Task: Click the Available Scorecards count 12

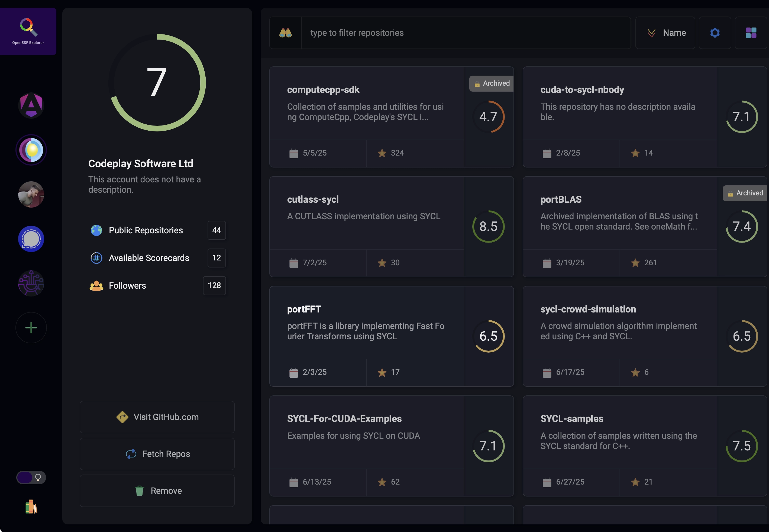Action: [x=217, y=258]
